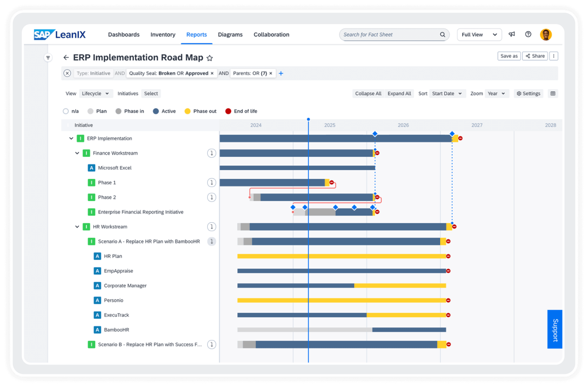Open the Dashboards section
The image size is (588, 387).
click(124, 35)
